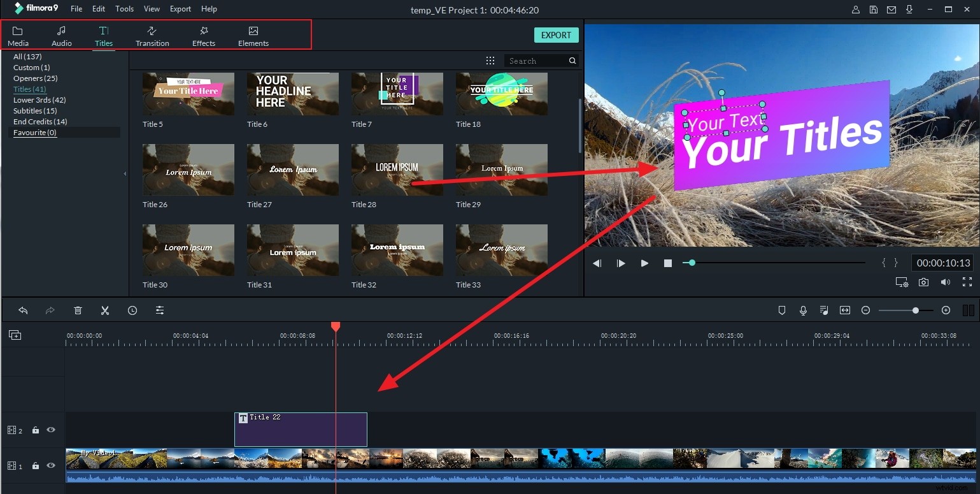This screenshot has height=494, width=980.
Task: Open the End Credits category
Action: click(39, 121)
